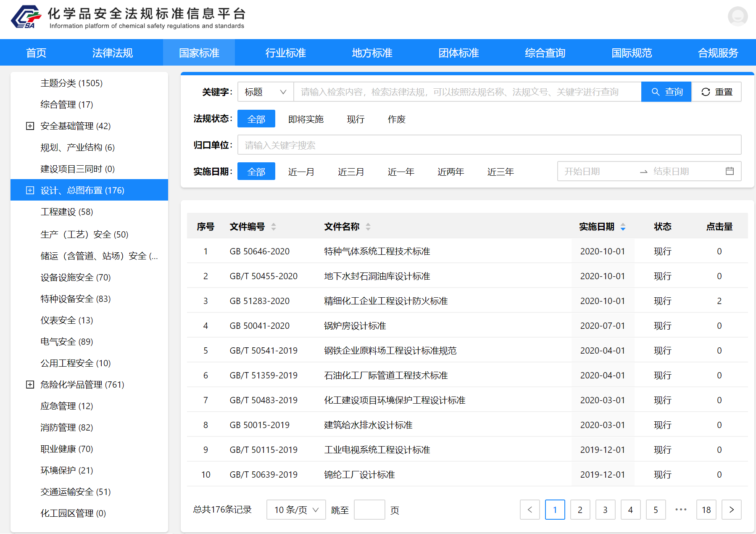Select 作废 regulation status filter

(396, 119)
